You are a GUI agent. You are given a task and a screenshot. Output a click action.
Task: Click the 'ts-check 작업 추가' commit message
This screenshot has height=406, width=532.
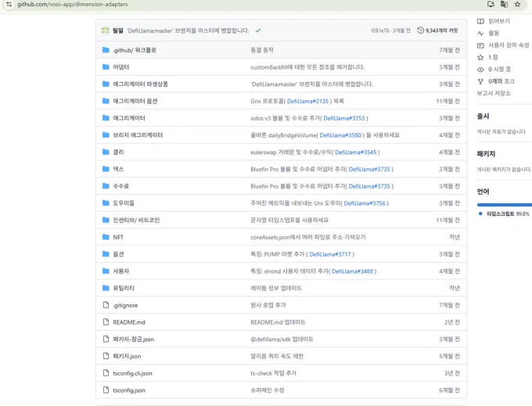pyautogui.click(x=274, y=373)
